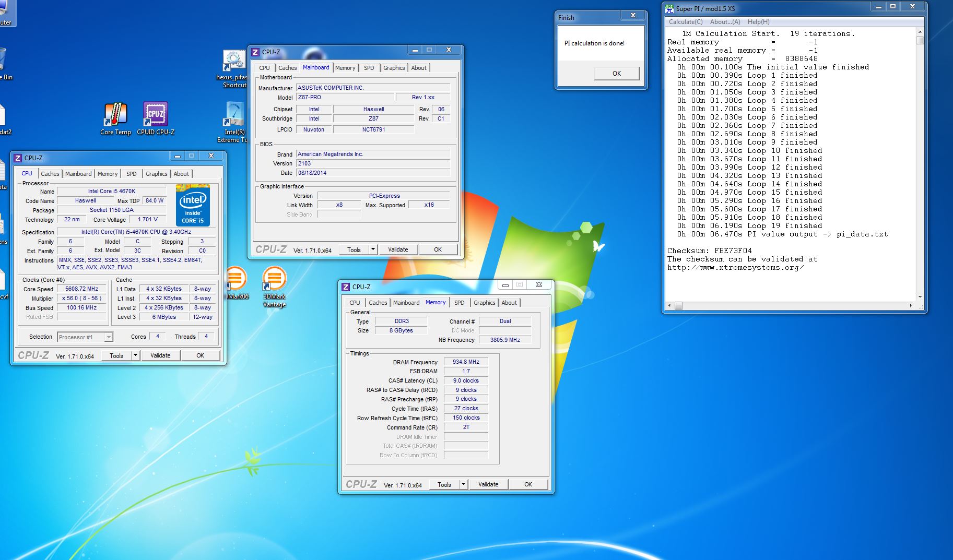
Task: Click the CAS# Latency value 9.0 clocks
Action: 466,380
